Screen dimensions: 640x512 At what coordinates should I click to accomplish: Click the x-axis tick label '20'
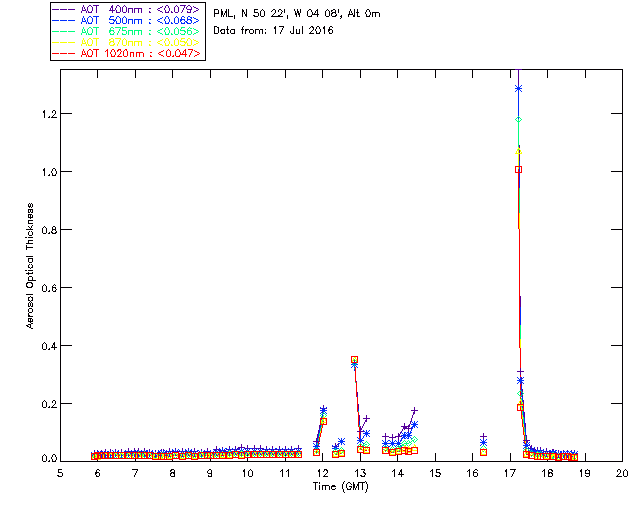[x=622, y=473]
